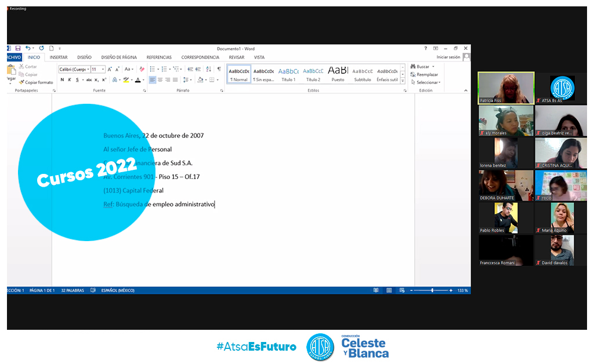Apply text effects with the outlined A
The image size is (594, 364).
point(114,80)
